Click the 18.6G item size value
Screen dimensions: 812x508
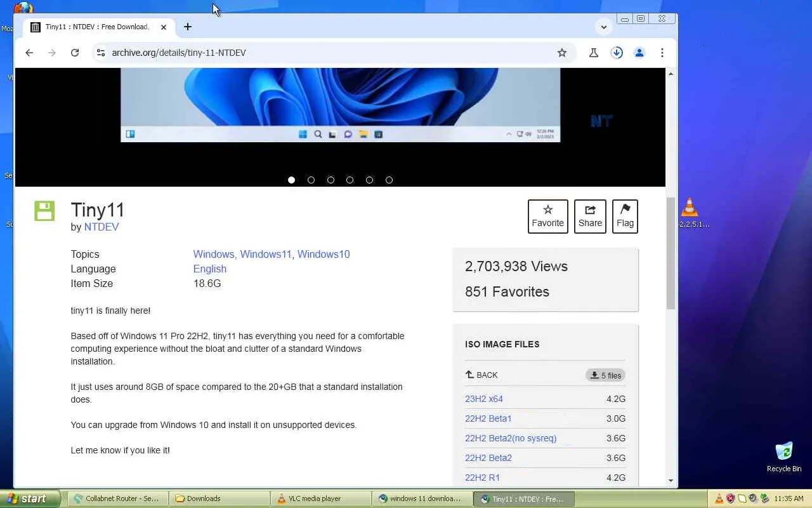click(x=207, y=283)
